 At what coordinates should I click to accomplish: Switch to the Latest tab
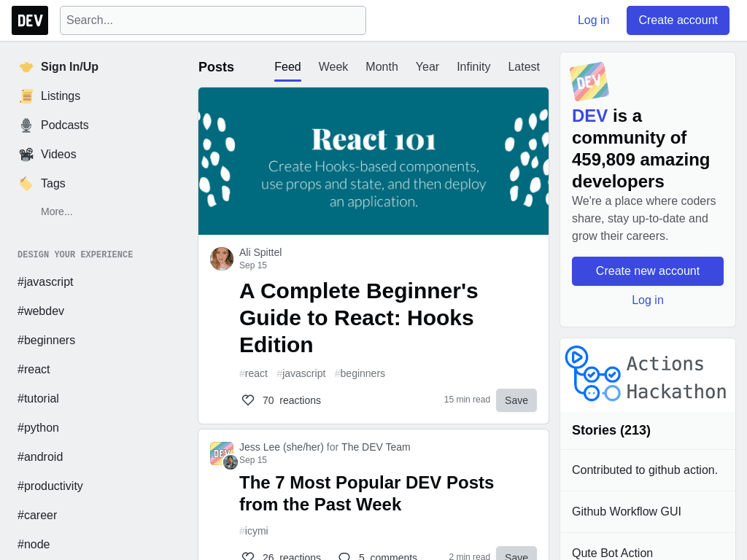(524, 66)
